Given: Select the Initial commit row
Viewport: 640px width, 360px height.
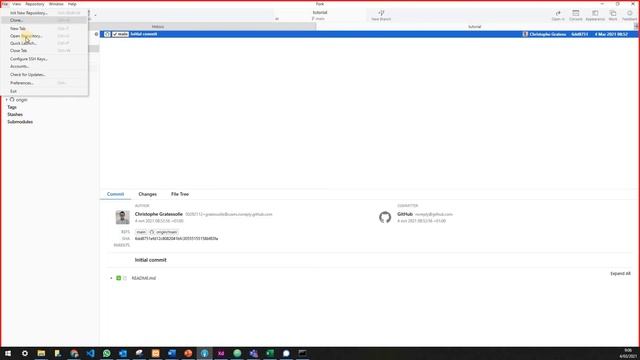Looking at the screenshot, I should pyautogui.click(x=369, y=34).
